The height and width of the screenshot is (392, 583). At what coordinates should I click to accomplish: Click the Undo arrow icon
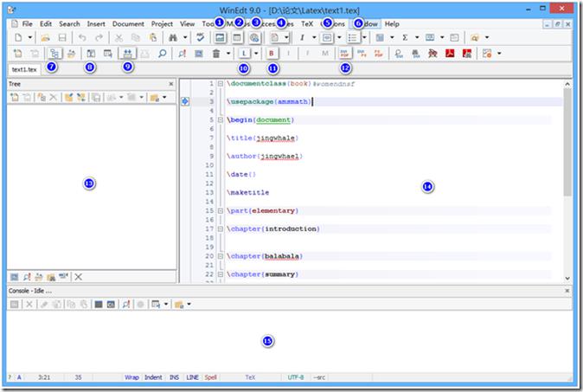point(82,37)
